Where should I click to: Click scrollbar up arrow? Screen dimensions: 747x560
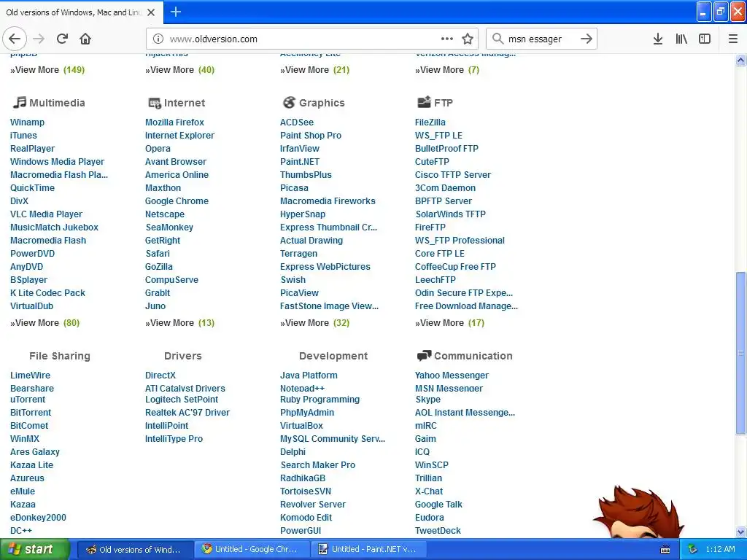740,61
